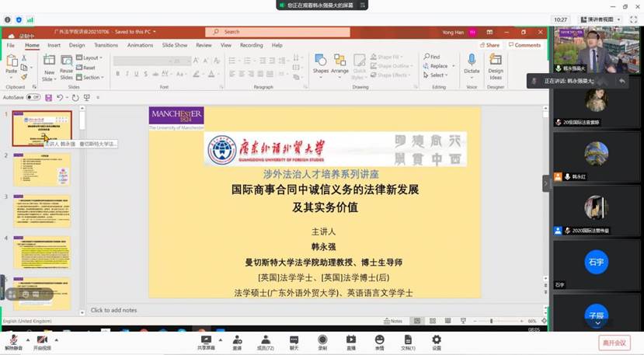The image size is (644, 355).
Task: Click the Share button in PowerPoint
Action: [x=491, y=45]
